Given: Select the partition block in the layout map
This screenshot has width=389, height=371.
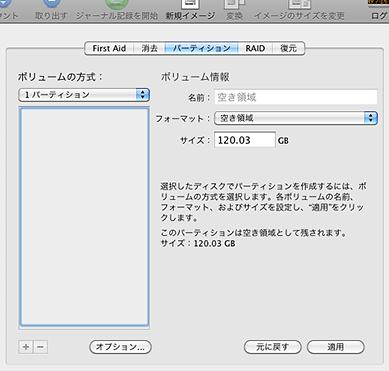Looking at the screenshot, I should pyautogui.click(x=84, y=216).
